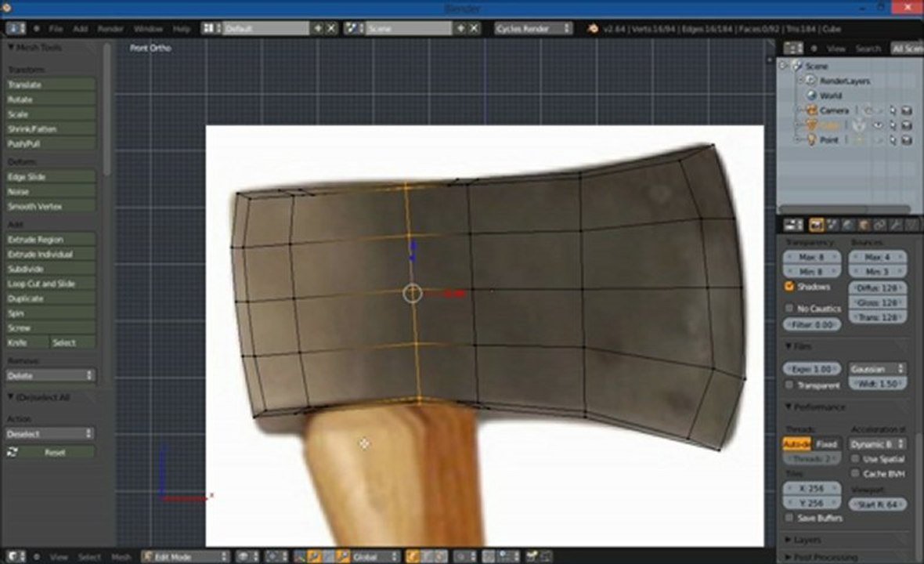Open Dynamic BVH acceleration dropdown
The image size is (924, 564).
coord(878,444)
